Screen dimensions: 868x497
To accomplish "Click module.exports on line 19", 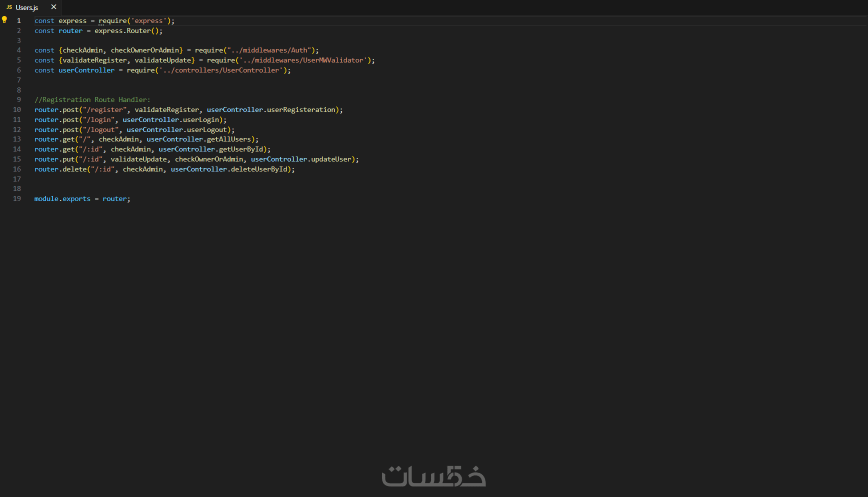I will [62, 199].
